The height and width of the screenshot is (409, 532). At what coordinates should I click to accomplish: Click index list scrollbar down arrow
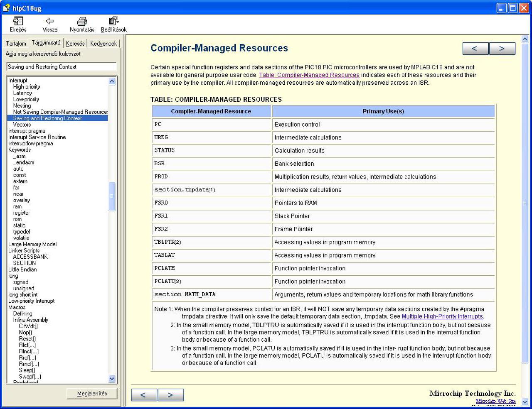(112, 379)
